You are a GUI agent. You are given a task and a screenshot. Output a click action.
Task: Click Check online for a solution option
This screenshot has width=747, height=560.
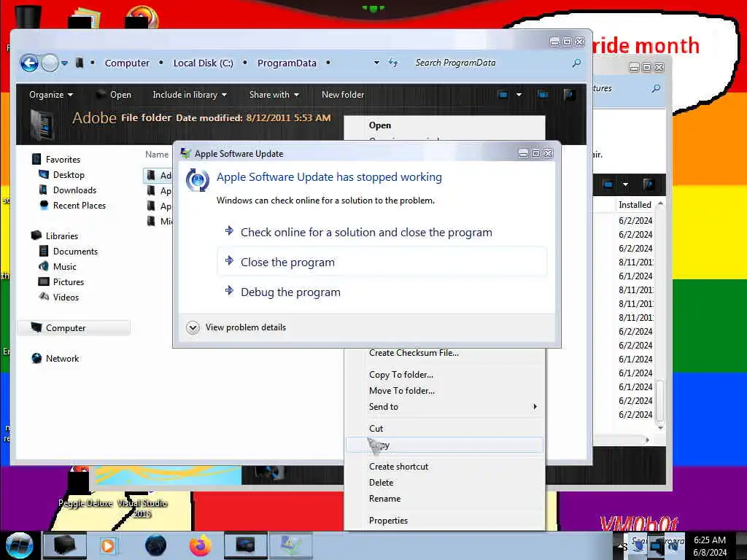(382, 233)
